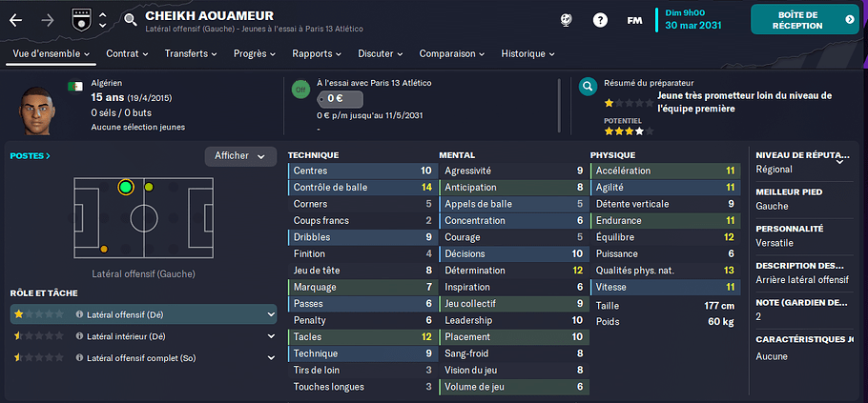Click the back arrow icon
The width and height of the screenshot is (868, 403).
[15, 20]
